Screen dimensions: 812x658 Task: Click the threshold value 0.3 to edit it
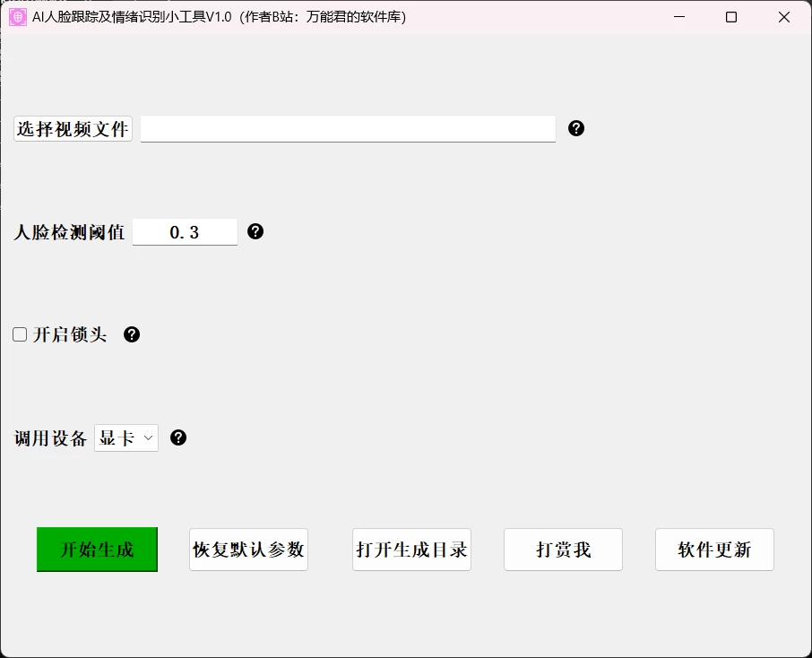pyautogui.click(x=185, y=231)
